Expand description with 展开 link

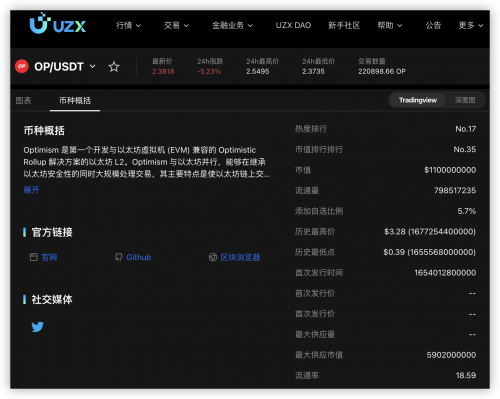coord(31,190)
